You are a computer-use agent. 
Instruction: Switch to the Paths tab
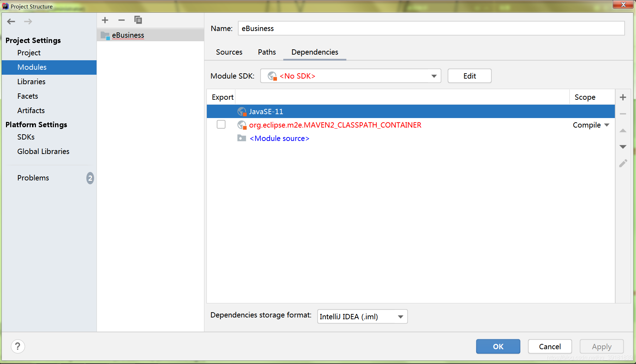click(267, 52)
